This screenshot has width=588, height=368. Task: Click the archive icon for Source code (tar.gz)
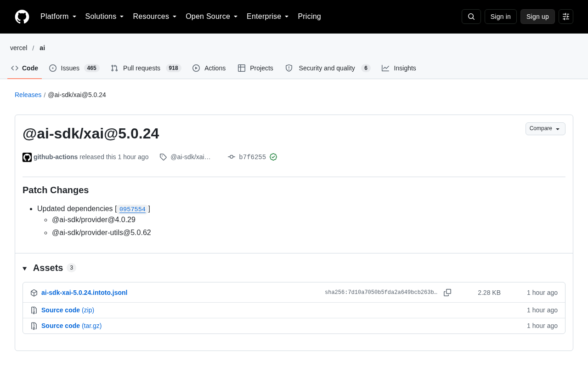point(34,326)
